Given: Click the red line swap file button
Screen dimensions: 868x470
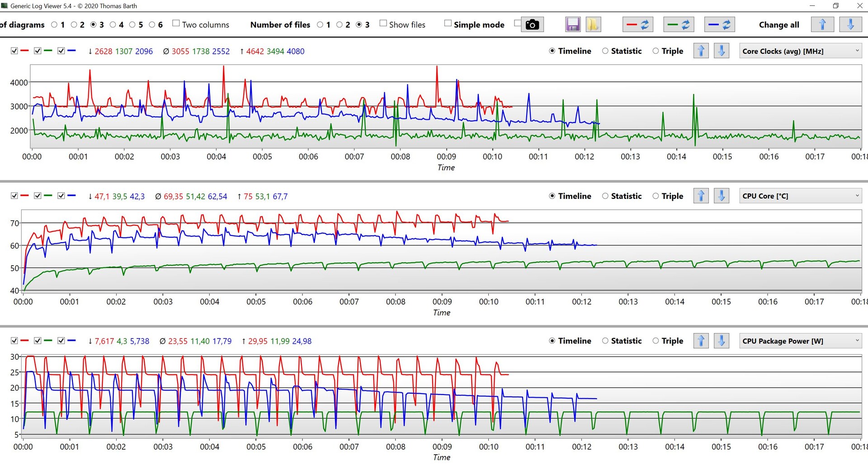Looking at the screenshot, I should (x=638, y=24).
